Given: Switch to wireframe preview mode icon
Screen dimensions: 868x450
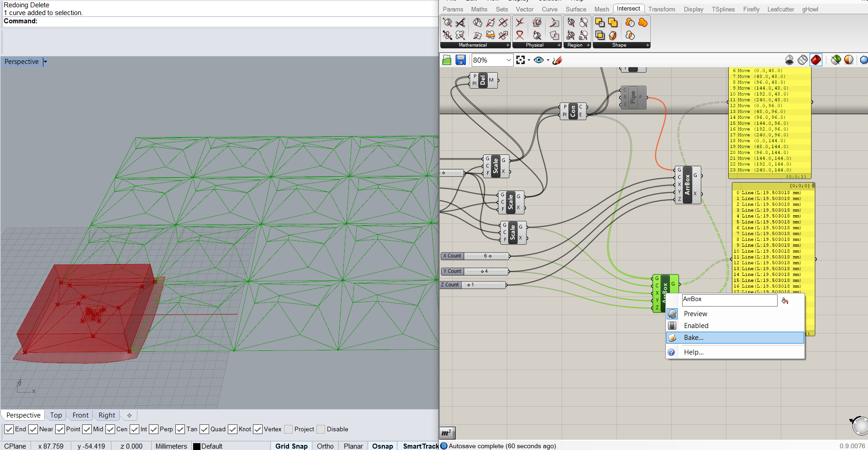Looking at the screenshot, I should coord(803,60).
